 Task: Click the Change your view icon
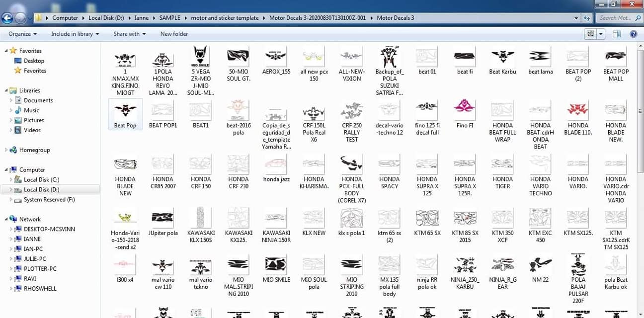click(591, 34)
